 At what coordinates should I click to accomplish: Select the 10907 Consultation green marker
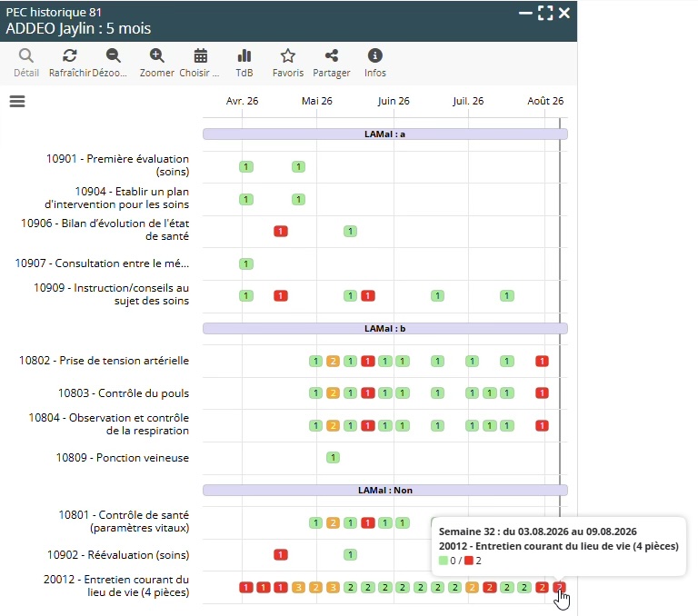246,263
